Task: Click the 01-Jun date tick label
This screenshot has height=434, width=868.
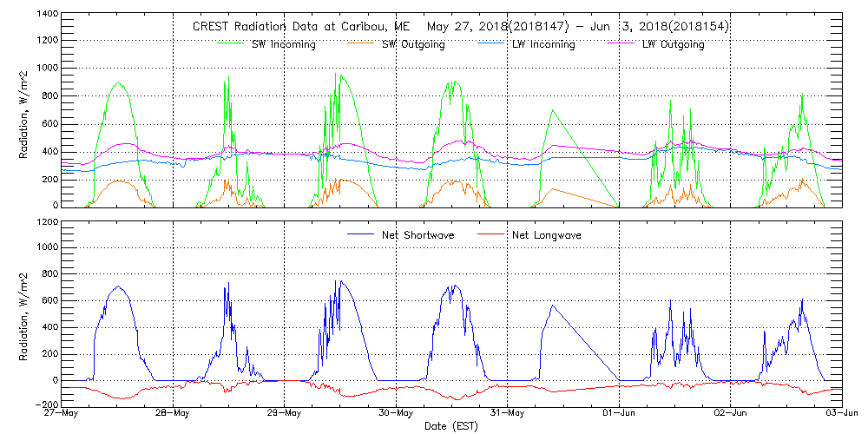Action: (619, 413)
